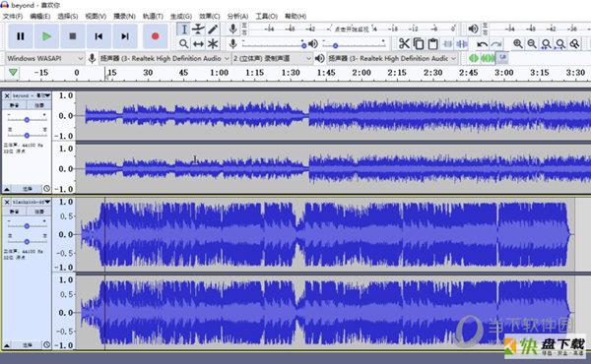Click the Select button on the second track
Screen dimensions: 591x364
pos(28,344)
